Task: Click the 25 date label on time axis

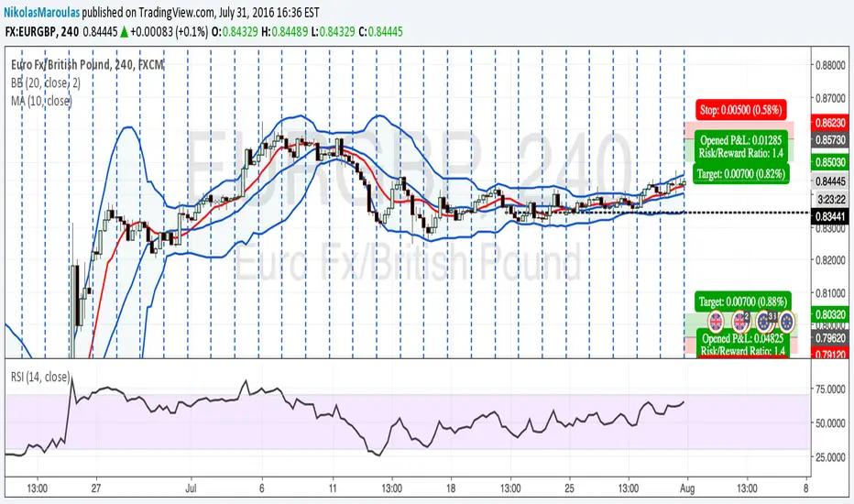Action: [569, 488]
